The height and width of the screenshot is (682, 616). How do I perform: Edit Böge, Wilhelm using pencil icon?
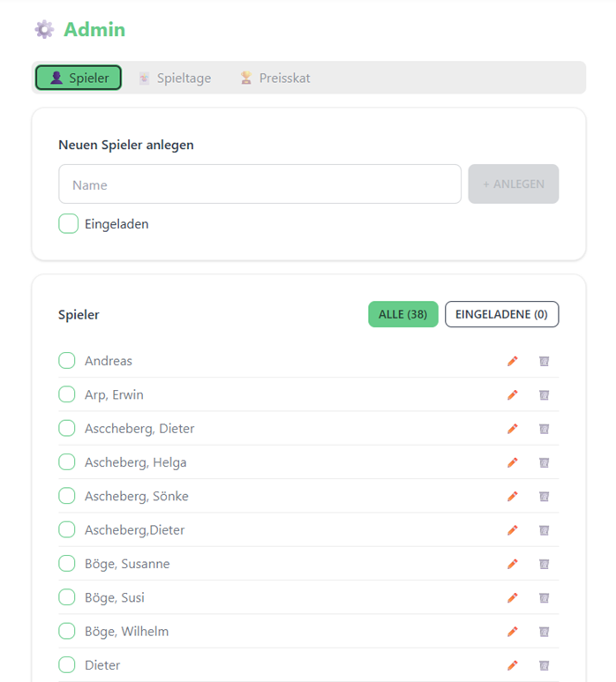point(513,632)
